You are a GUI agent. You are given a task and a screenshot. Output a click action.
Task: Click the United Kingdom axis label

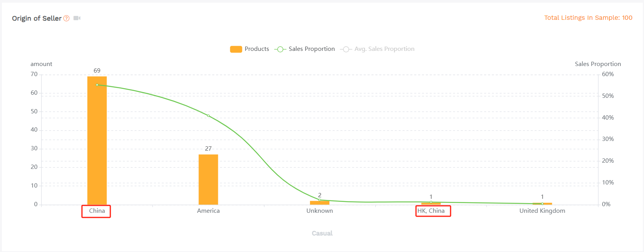[542, 211]
